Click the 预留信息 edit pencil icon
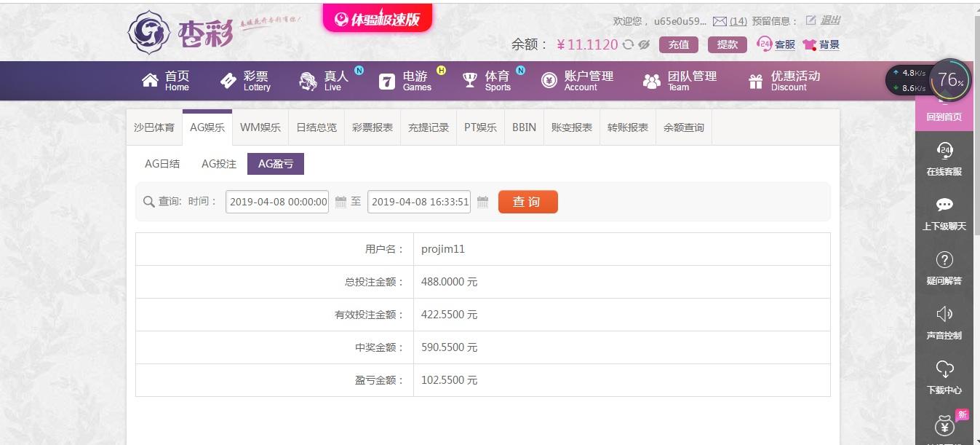 810,20
